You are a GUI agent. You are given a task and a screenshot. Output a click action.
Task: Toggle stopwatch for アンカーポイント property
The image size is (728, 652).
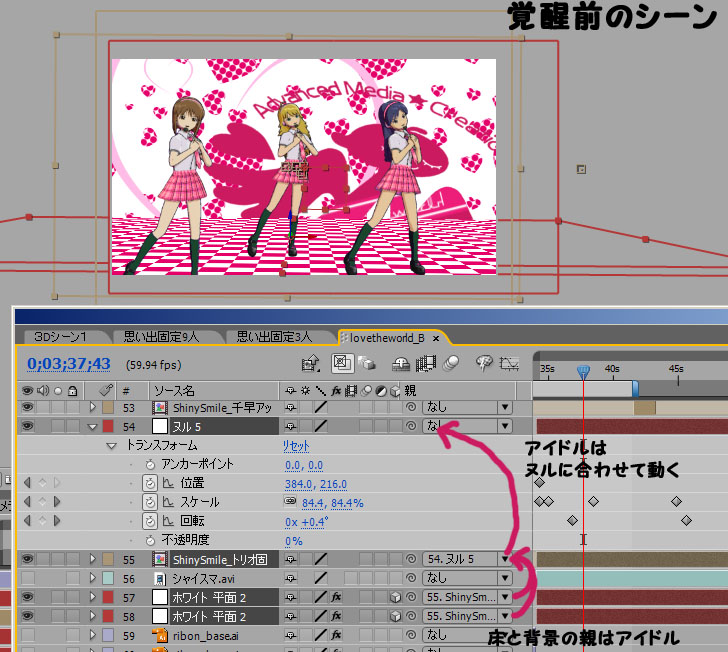tap(150, 464)
